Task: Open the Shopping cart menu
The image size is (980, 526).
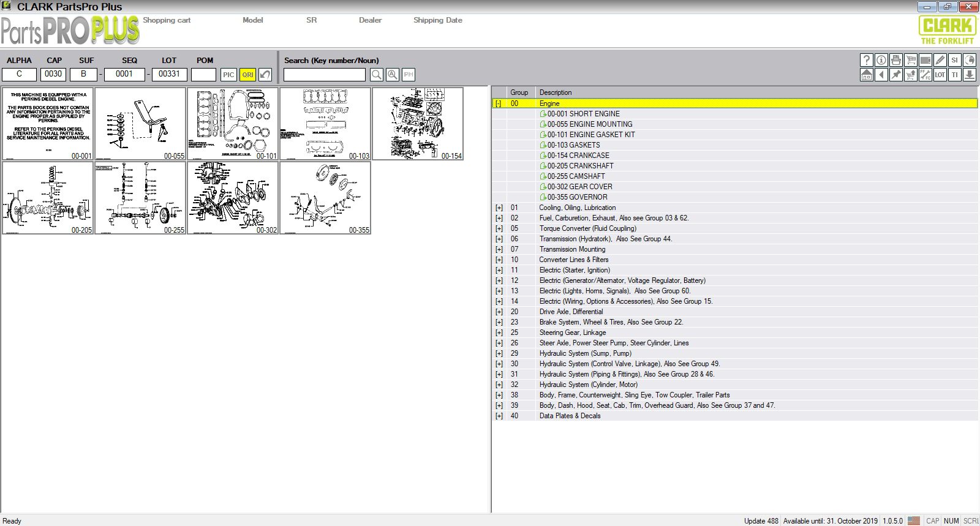Action: pos(167,20)
